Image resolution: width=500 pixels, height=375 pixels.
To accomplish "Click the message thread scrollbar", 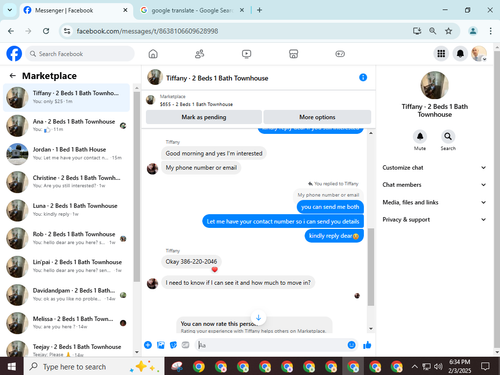I will pyautogui.click(x=371, y=267).
